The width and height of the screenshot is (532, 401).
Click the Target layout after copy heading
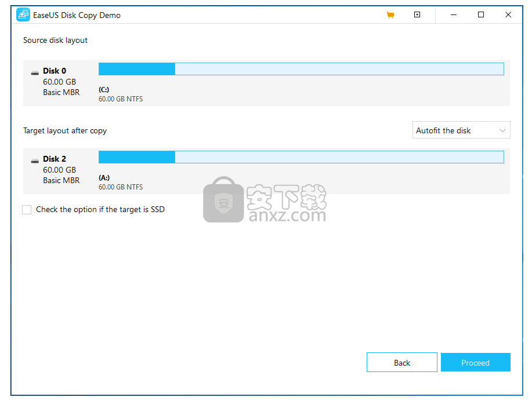(x=65, y=131)
